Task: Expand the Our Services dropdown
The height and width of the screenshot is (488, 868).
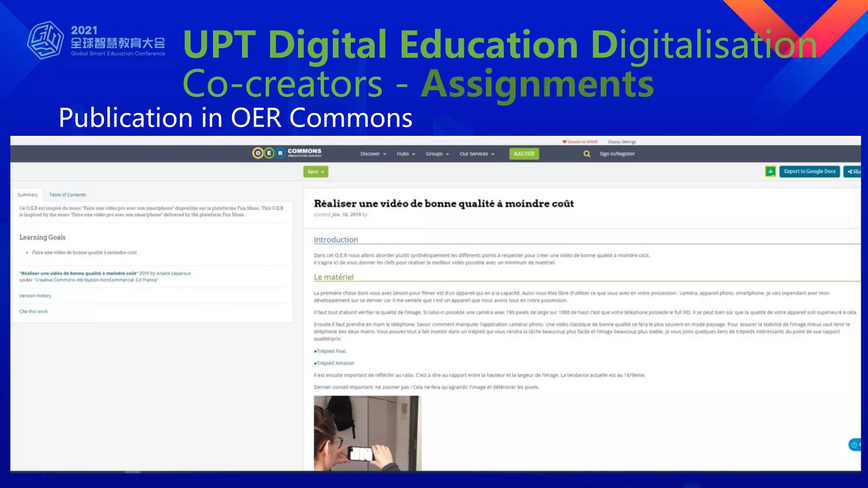Action: coord(477,154)
